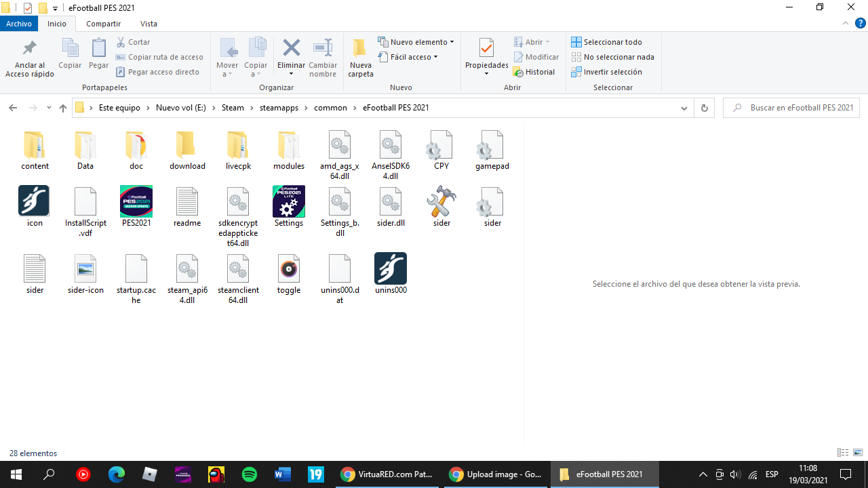The image size is (868, 488).
Task: Click Pegar acceso directo
Action: (157, 72)
